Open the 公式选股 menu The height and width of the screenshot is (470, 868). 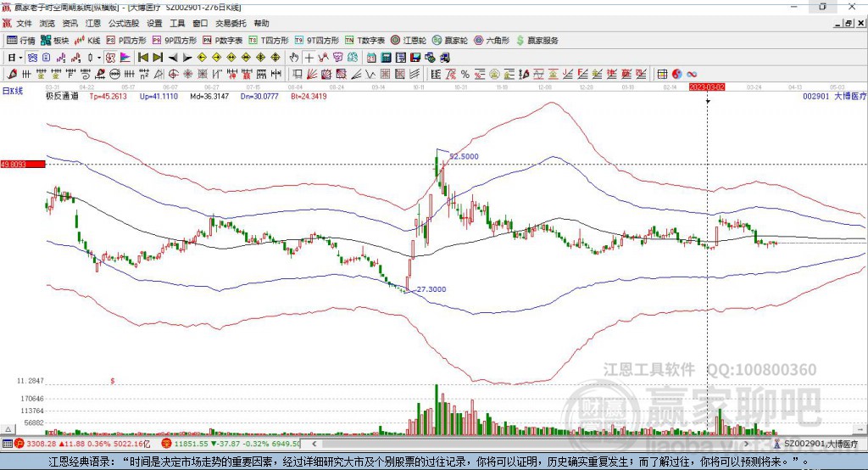coord(124,23)
